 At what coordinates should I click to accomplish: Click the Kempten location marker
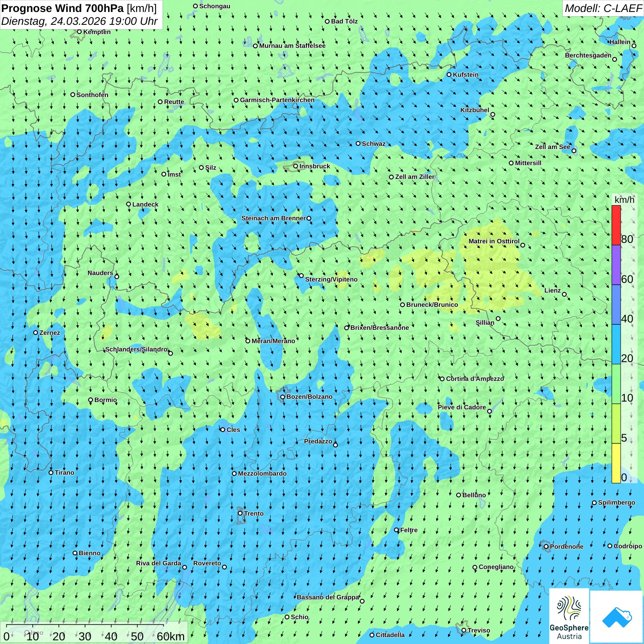click(79, 32)
